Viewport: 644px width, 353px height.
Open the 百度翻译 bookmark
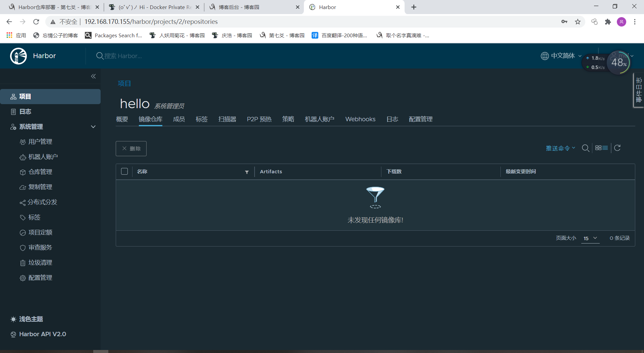pos(339,35)
